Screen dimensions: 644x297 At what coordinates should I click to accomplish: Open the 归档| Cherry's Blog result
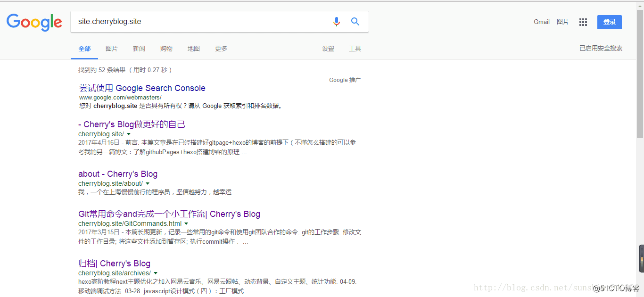click(115, 264)
